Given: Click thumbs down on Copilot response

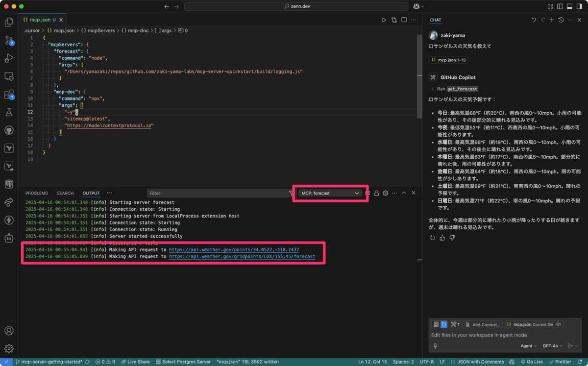Looking at the screenshot, I should point(452,238).
